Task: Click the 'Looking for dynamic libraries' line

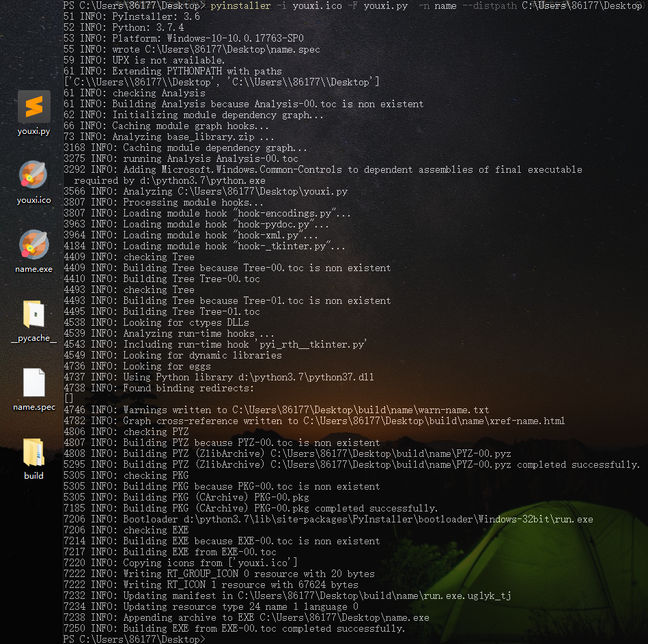Action: coord(172,355)
